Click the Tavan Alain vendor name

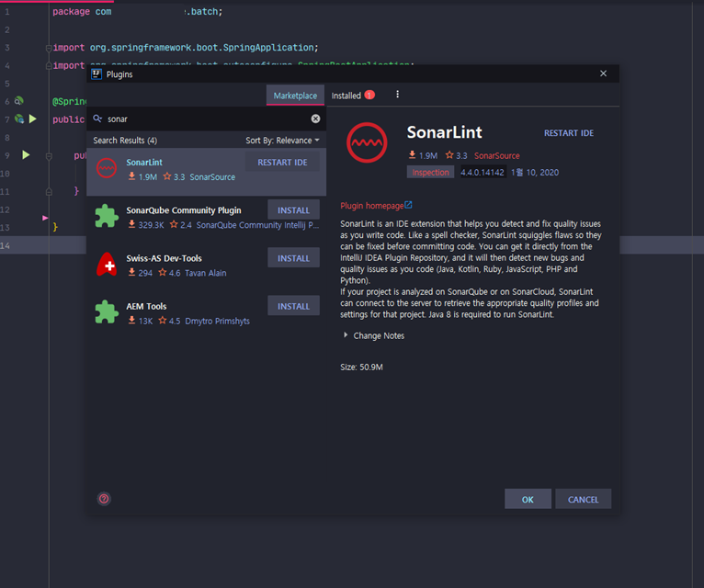[x=205, y=273]
